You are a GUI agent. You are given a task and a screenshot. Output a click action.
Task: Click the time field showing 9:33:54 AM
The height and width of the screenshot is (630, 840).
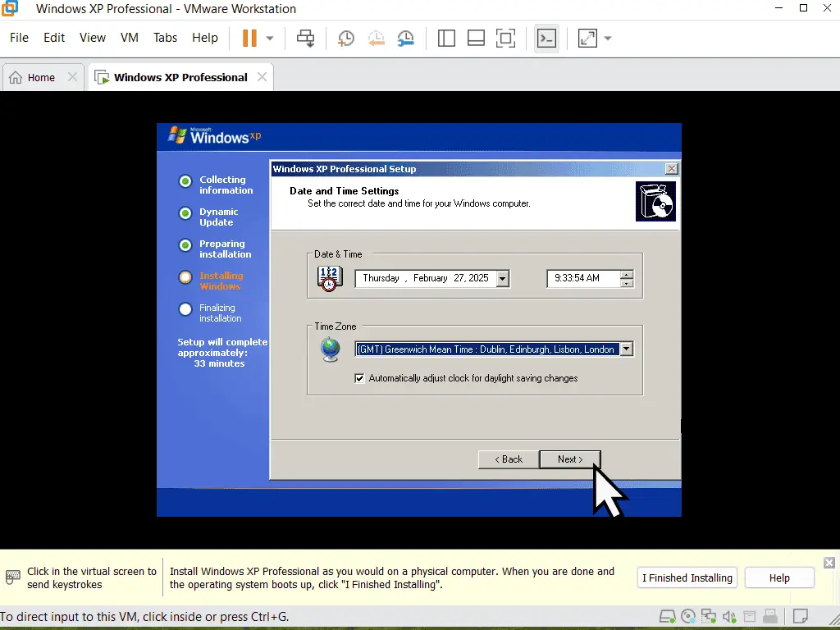coord(583,278)
